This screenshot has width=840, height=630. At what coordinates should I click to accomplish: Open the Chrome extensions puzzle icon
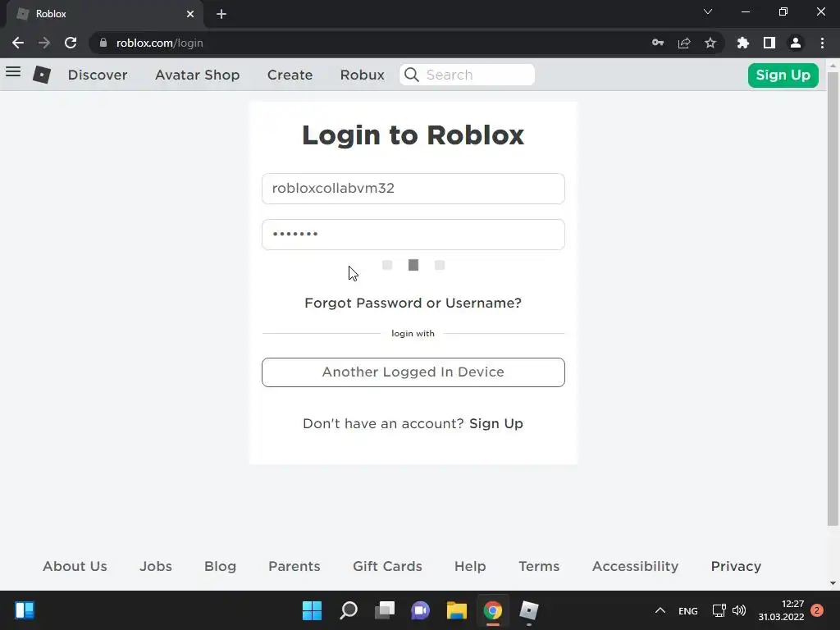(x=743, y=43)
